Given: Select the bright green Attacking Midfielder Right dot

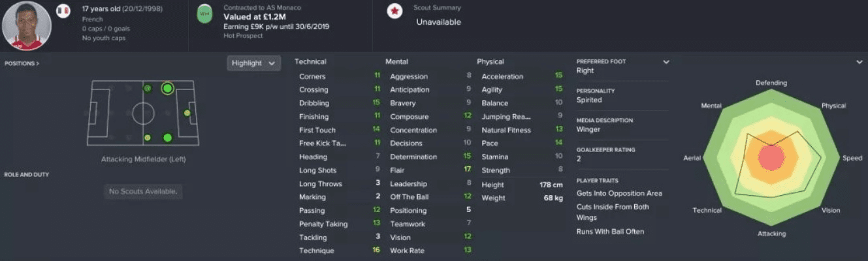Looking at the screenshot, I should point(167,137).
